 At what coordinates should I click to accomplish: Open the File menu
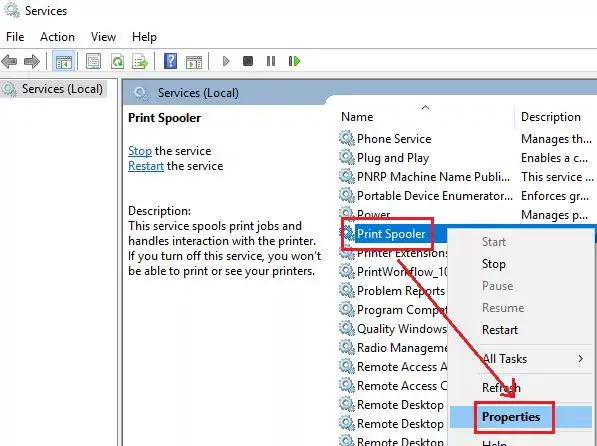click(15, 37)
